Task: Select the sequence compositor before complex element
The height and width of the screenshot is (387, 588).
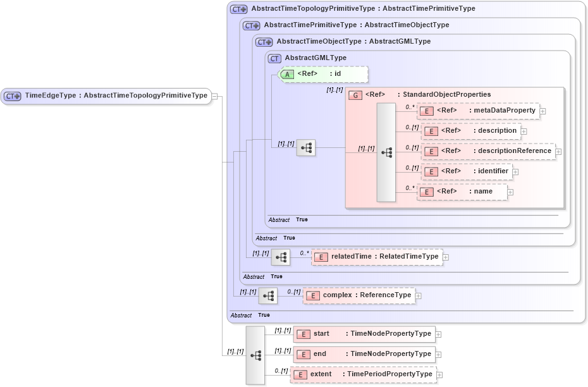Action: [x=267, y=296]
